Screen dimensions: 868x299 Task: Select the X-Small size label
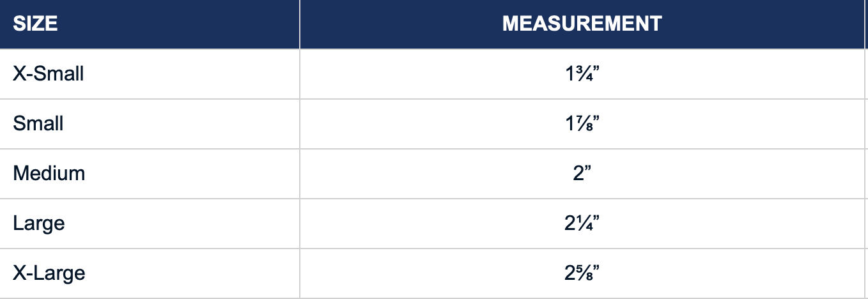48,73
